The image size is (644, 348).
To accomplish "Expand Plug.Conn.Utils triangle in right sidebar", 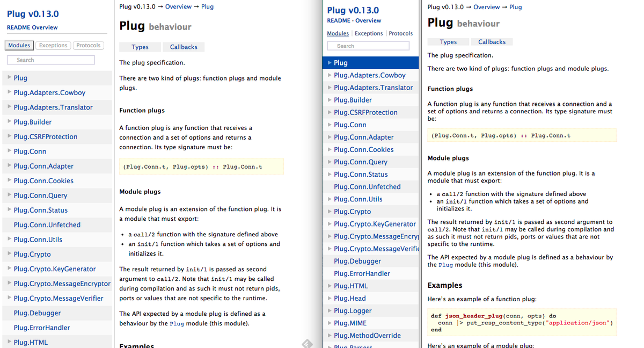I will (330, 199).
